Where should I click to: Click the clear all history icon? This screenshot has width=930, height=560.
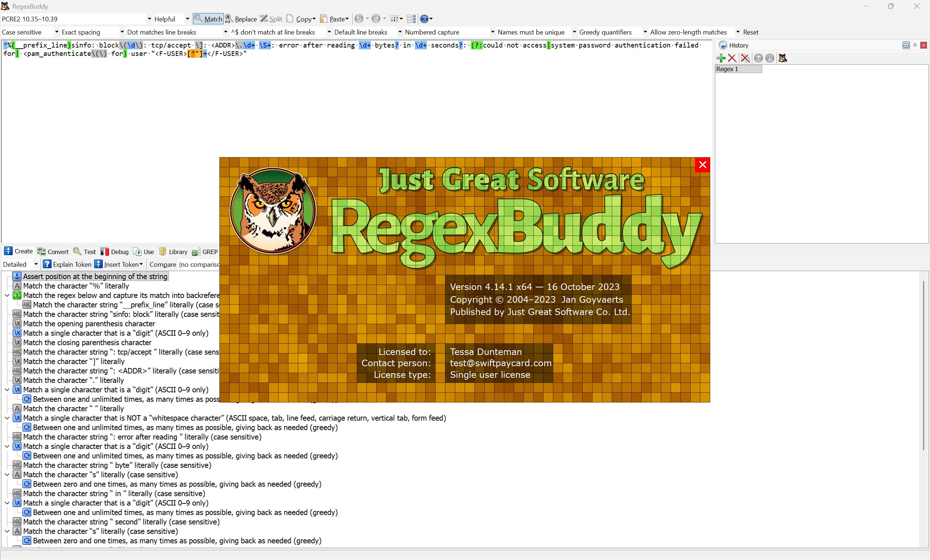point(745,58)
